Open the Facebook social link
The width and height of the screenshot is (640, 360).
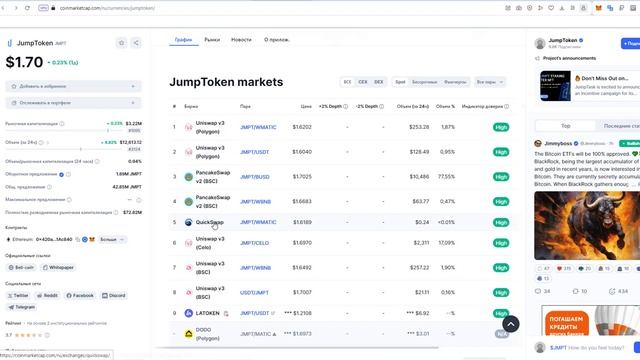(80, 296)
